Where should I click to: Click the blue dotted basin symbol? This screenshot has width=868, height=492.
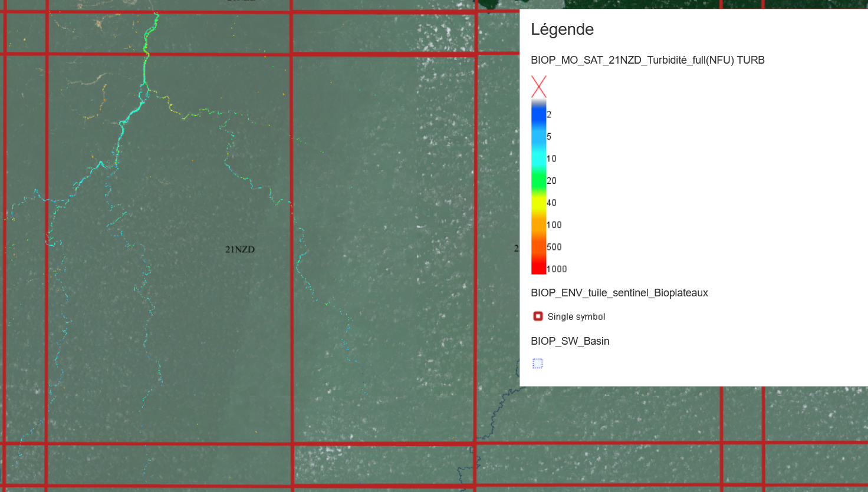point(537,364)
